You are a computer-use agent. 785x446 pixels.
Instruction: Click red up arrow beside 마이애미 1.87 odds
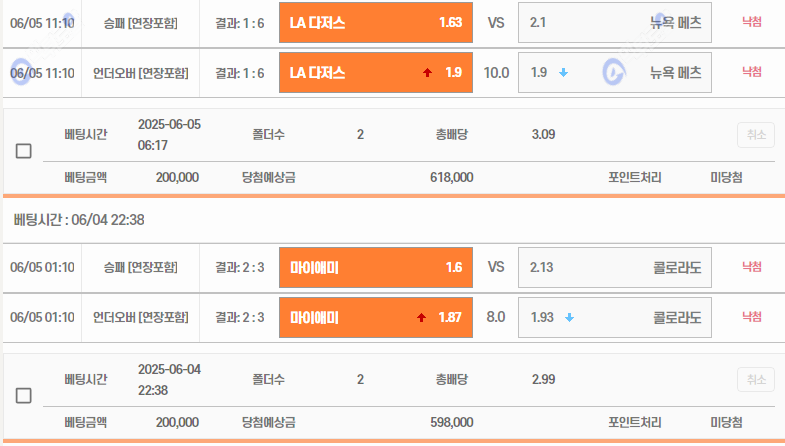click(421, 318)
